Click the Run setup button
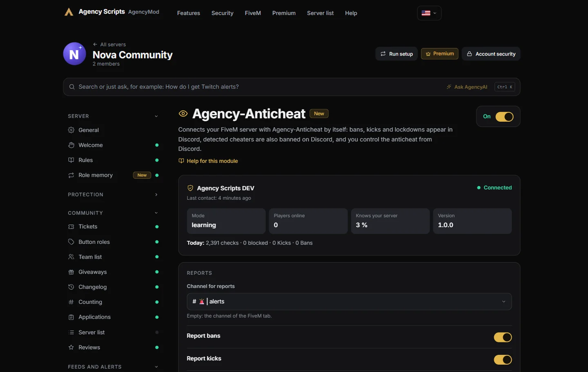588x372 pixels. (x=396, y=54)
